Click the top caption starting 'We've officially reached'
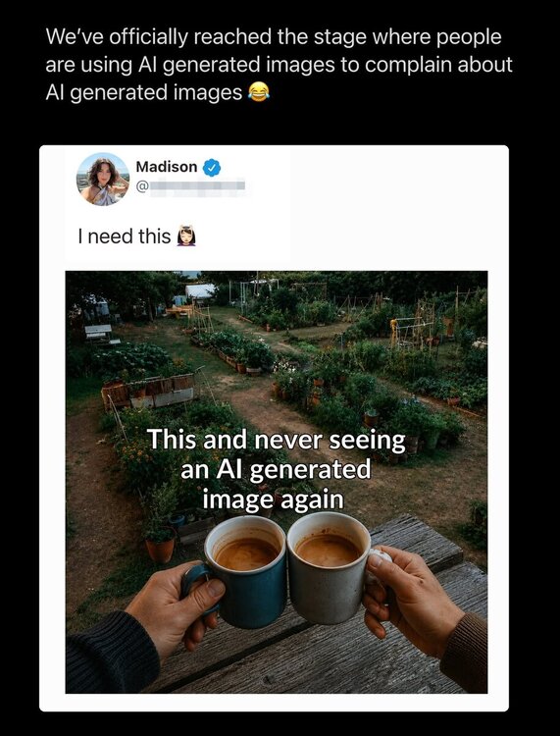The image size is (560, 736). (279, 65)
